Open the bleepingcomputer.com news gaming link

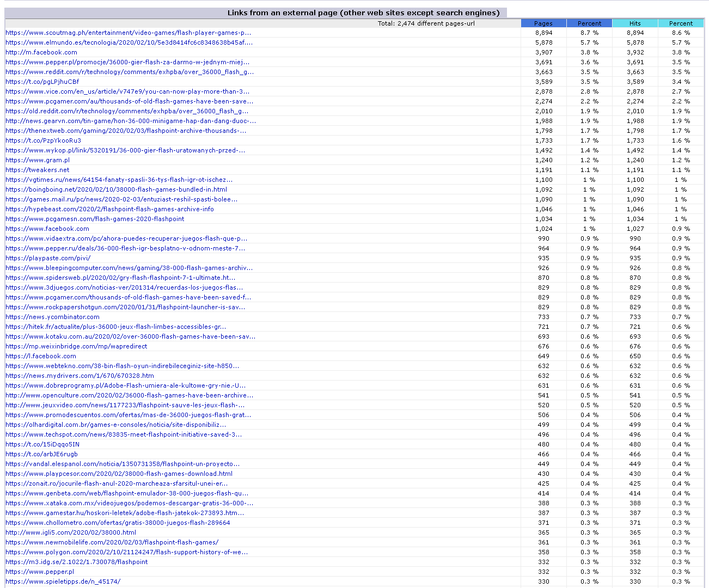tap(129, 268)
